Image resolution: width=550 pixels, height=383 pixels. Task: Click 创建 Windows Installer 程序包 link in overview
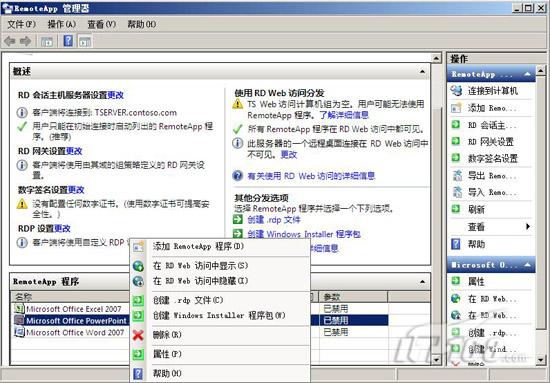304,234
